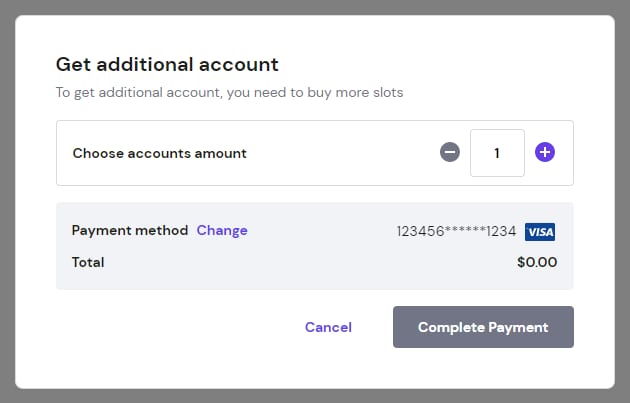Viewport: 630px width, 403px height.
Task: Click empty space between amount label and minus icon
Action: (x=340, y=153)
